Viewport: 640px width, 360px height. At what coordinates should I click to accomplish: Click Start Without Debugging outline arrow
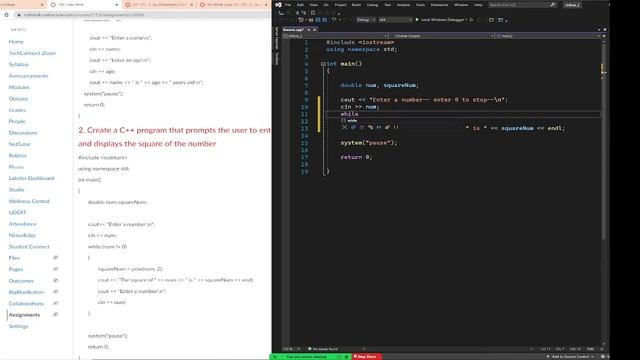(472, 20)
